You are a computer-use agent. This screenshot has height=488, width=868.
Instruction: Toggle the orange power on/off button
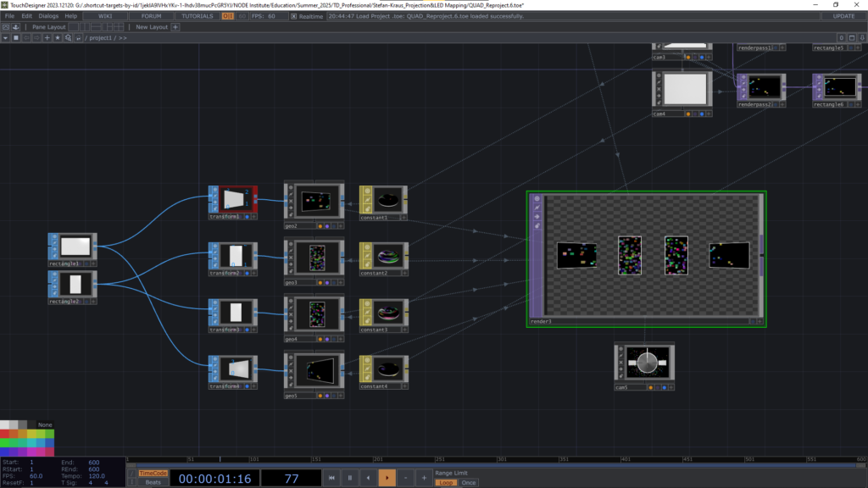[227, 16]
